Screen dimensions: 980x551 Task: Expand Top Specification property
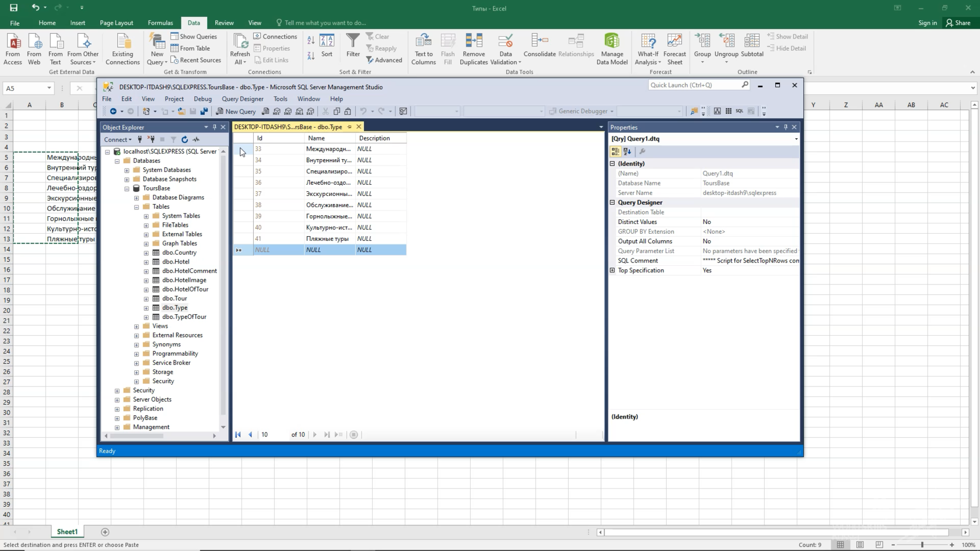pos(612,271)
